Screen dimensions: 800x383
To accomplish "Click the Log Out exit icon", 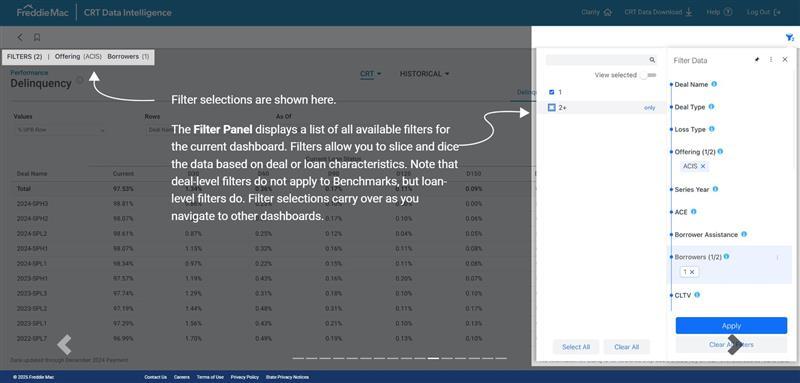I will tap(777, 12).
